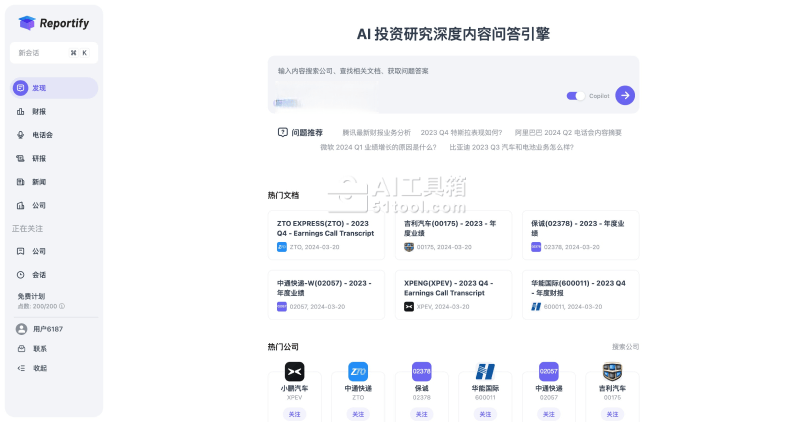Click the 用户6187 profile avatar

pyautogui.click(x=21, y=329)
